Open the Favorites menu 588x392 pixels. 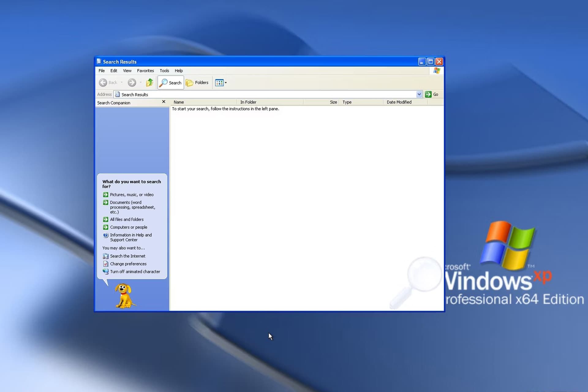point(145,71)
